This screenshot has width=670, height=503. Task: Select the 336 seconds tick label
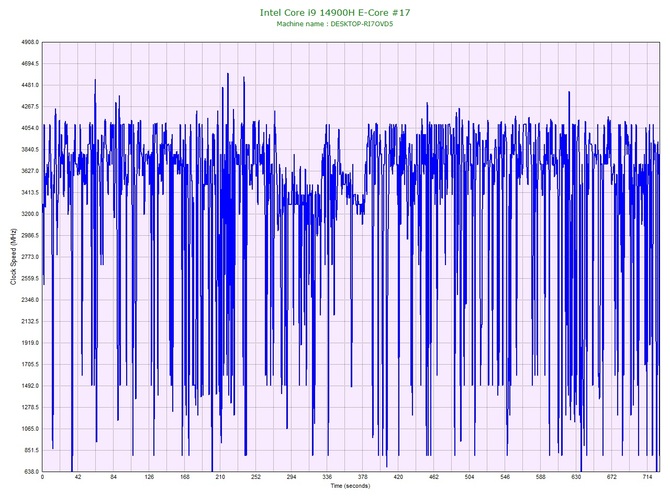point(327,477)
